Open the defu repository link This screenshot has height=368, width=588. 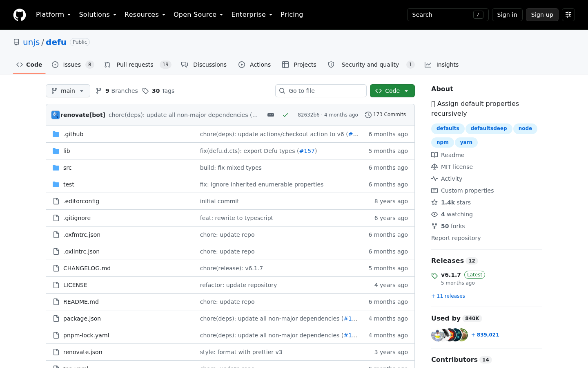click(56, 42)
